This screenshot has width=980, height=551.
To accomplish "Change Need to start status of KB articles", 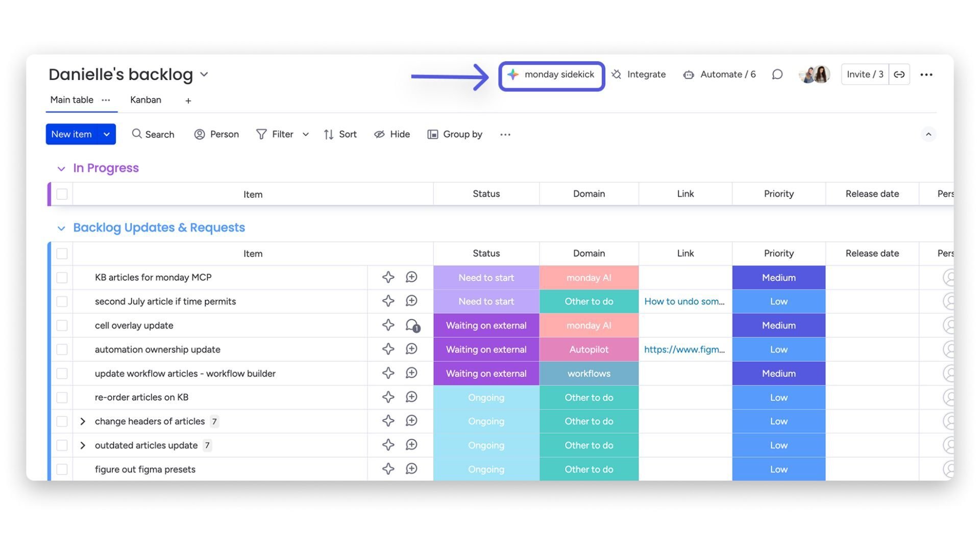I will coord(486,278).
